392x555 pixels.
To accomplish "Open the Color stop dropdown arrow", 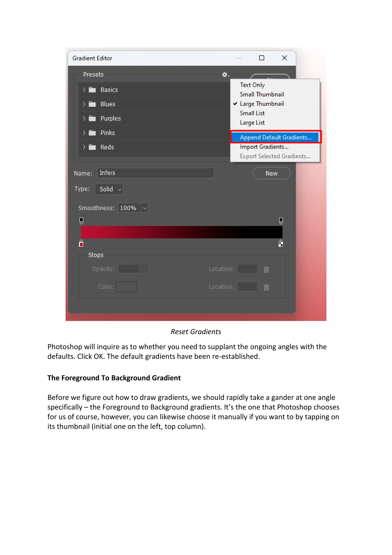I will pyautogui.click(x=141, y=287).
